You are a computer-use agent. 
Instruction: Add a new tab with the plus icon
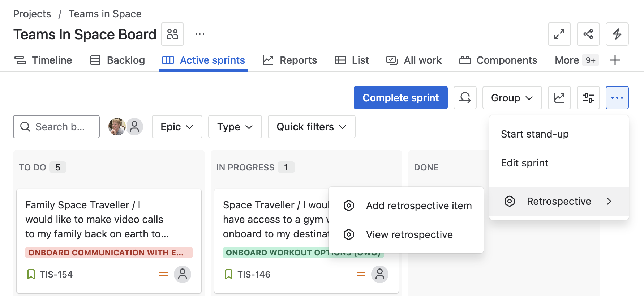coord(615,60)
